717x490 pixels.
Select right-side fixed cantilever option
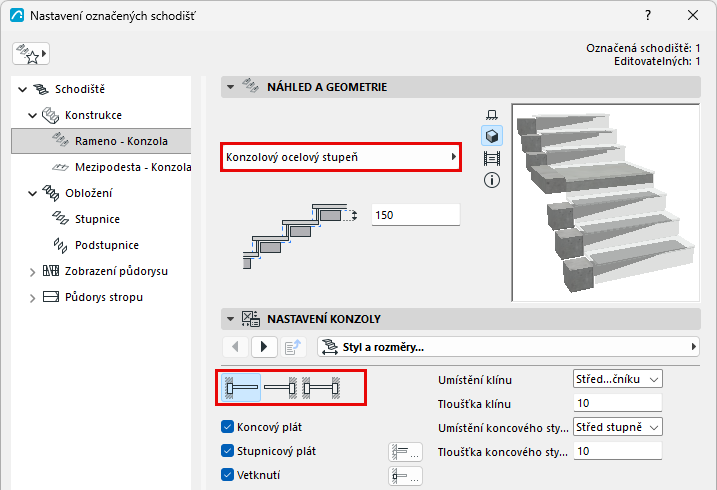281,388
